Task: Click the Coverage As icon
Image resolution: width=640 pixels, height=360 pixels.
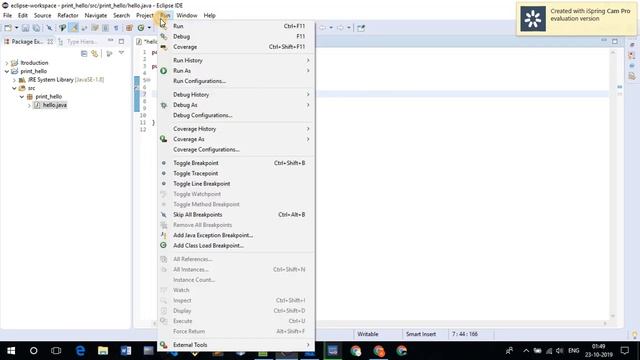Action: tap(164, 139)
